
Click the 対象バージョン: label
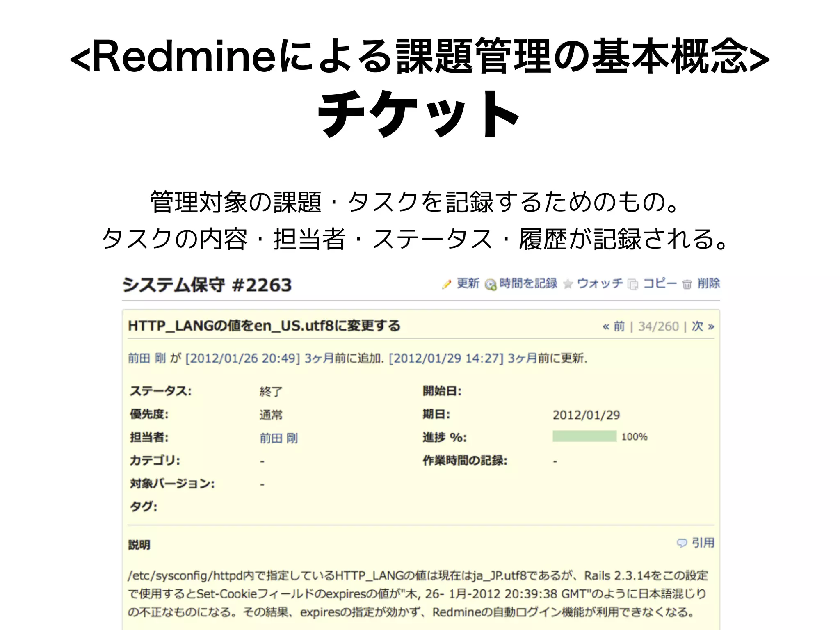click(x=172, y=484)
